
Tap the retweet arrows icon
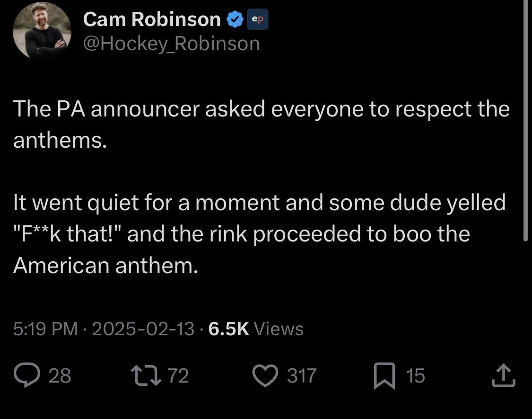tap(146, 375)
